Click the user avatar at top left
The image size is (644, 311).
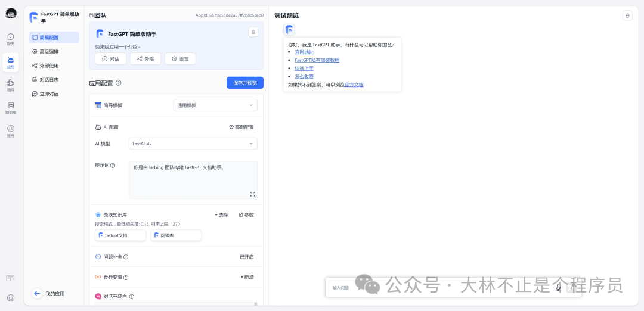11,14
